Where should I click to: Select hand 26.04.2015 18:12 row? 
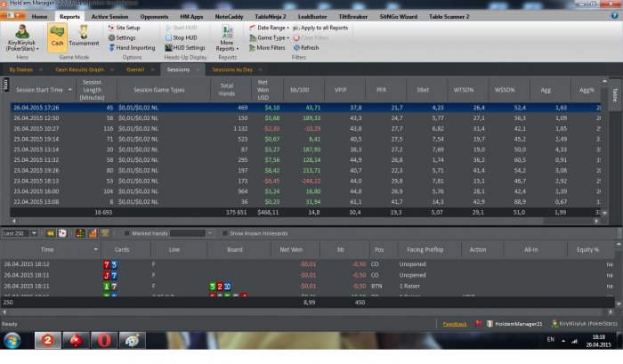tap(307, 264)
